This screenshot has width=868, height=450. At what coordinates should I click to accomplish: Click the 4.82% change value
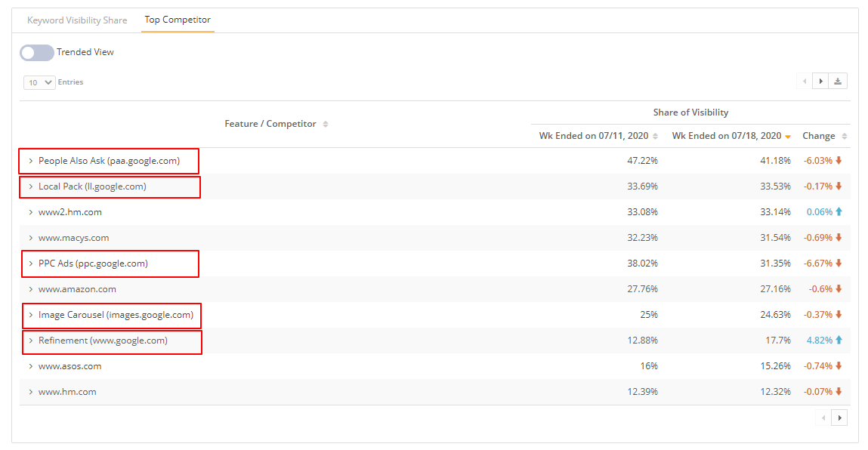[x=820, y=341]
